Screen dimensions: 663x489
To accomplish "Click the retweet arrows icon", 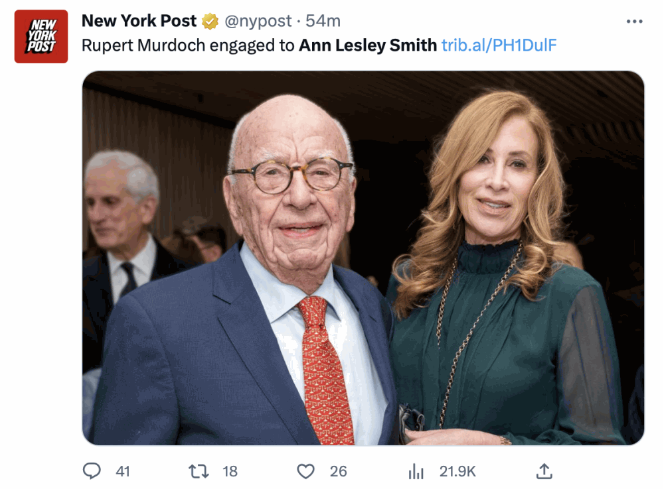I will (199, 470).
